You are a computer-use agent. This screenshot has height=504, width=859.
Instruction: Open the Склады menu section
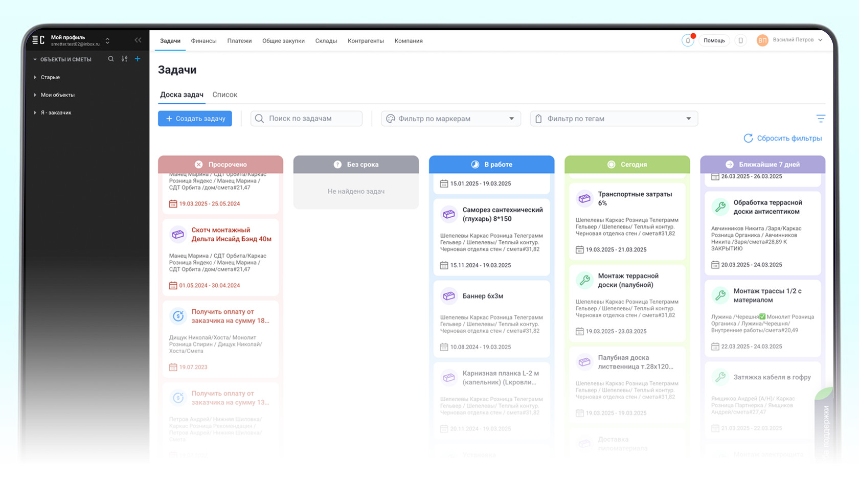(x=326, y=41)
